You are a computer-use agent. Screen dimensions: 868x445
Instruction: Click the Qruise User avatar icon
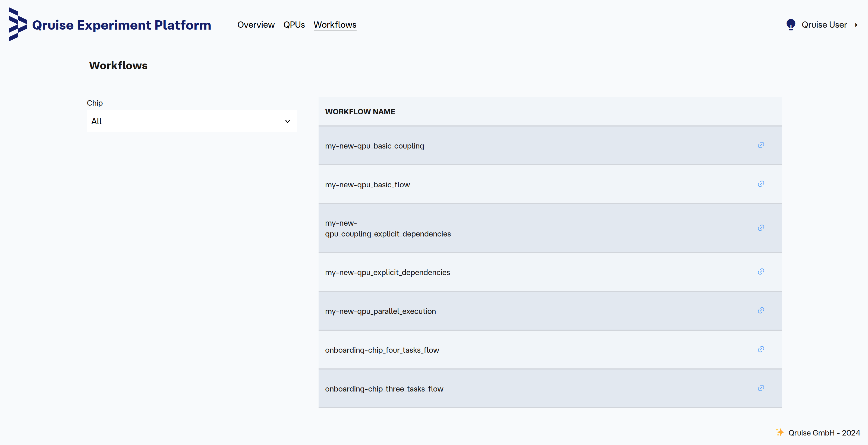791,25
